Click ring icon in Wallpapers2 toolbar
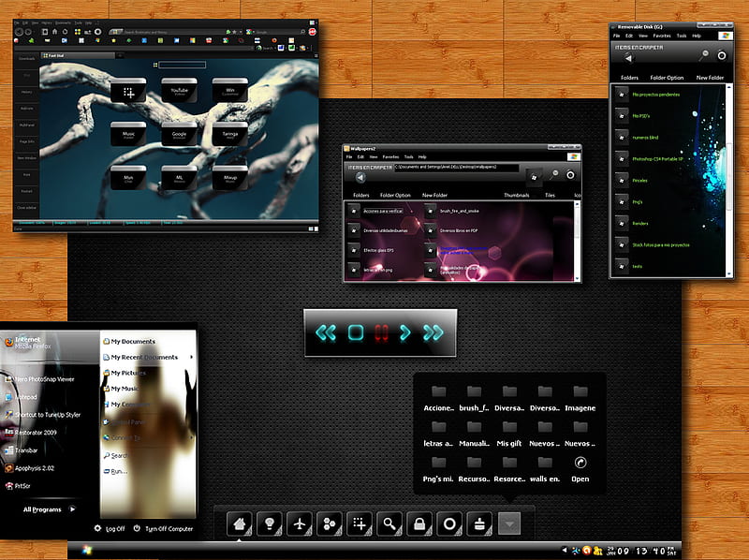749x560 pixels. [570, 175]
